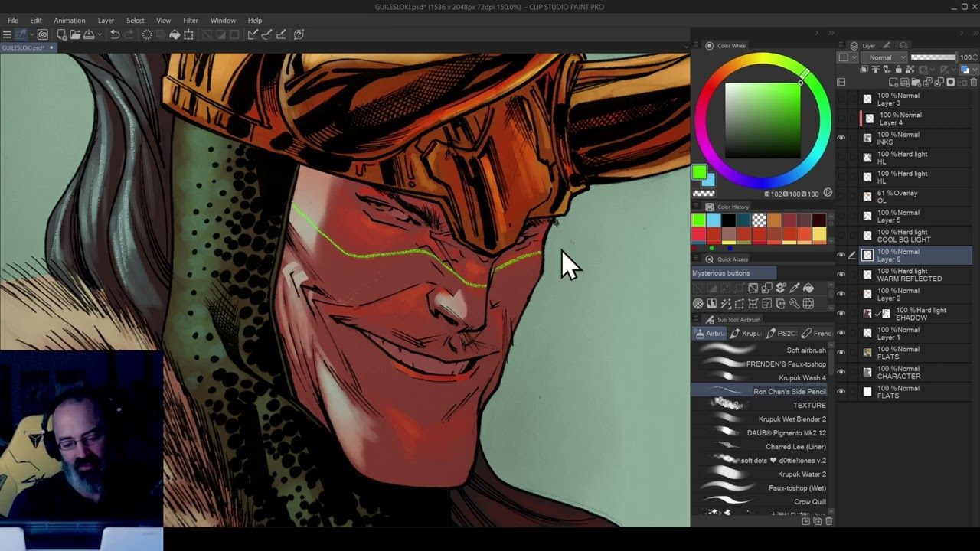Delete layer with trash icon in Layer panel

[x=975, y=82]
